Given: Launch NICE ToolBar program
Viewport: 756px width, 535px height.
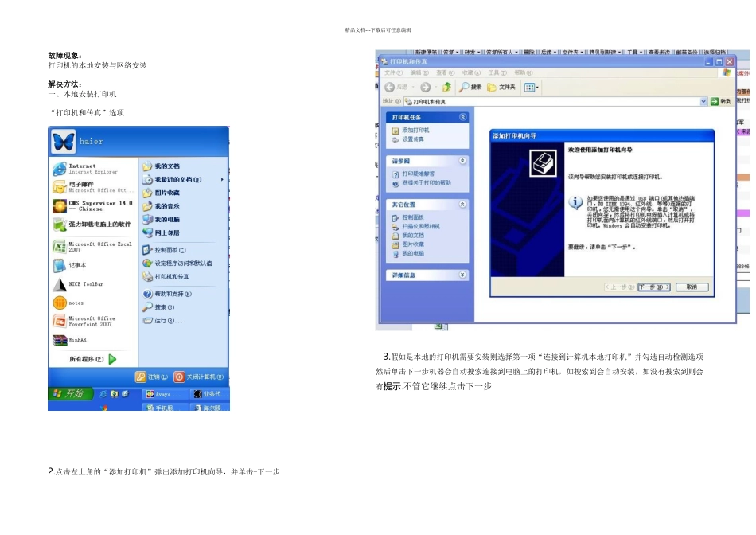Looking at the screenshot, I should [78, 284].
